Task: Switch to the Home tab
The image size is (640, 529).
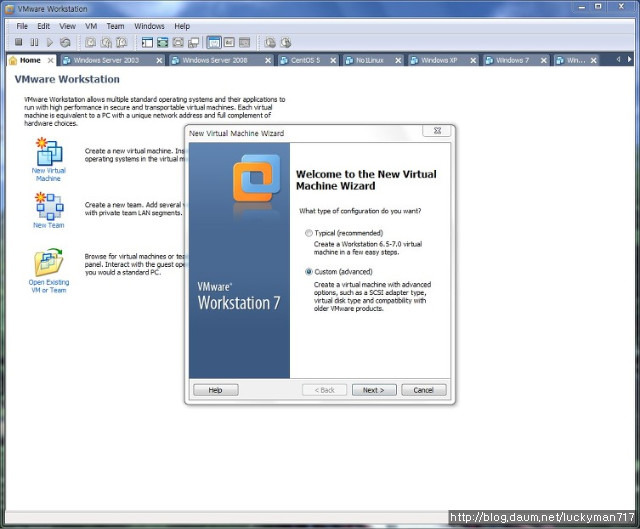Action: [x=30, y=60]
